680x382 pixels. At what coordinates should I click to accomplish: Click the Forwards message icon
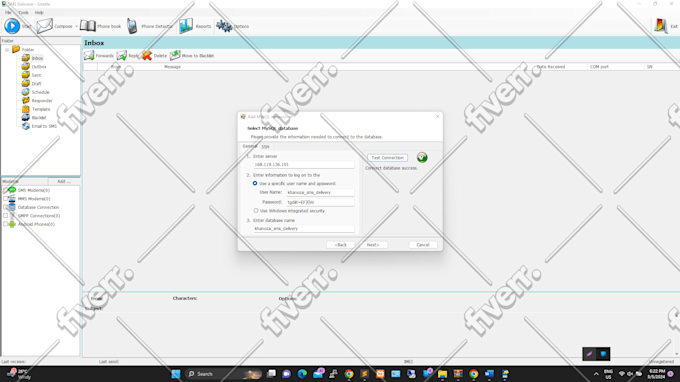[x=89, y=56]
